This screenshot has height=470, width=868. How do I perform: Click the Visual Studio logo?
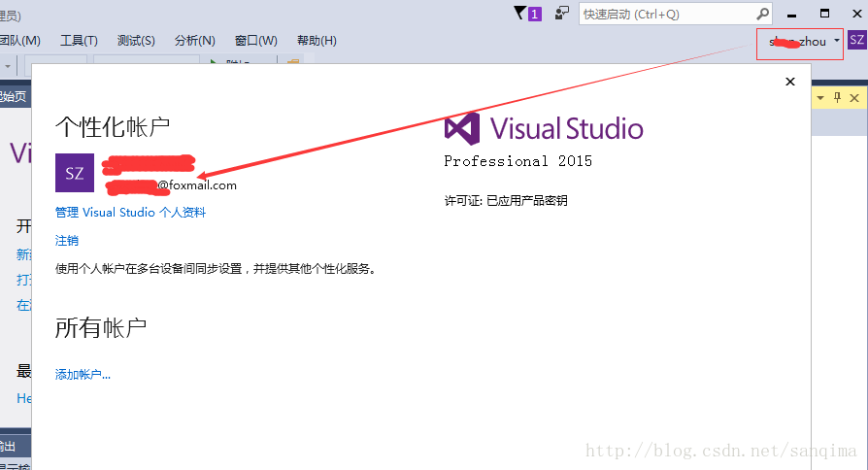(544, 128)
